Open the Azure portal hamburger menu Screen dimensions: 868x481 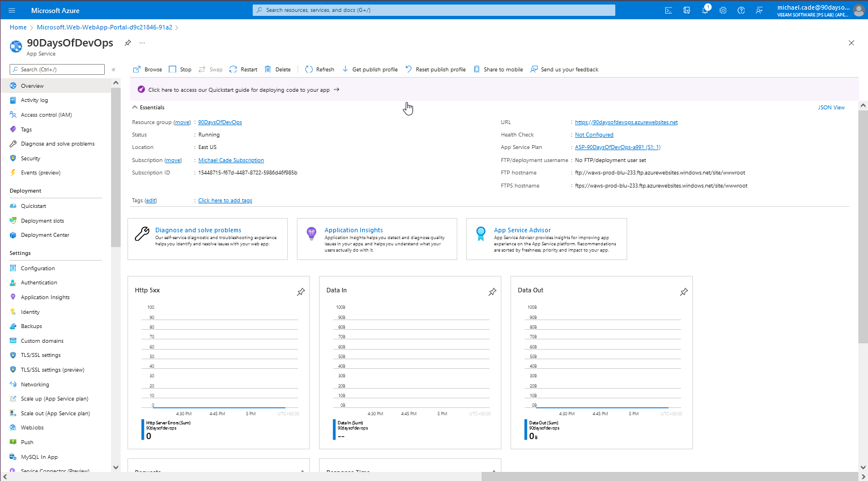[x=12, y=10]
